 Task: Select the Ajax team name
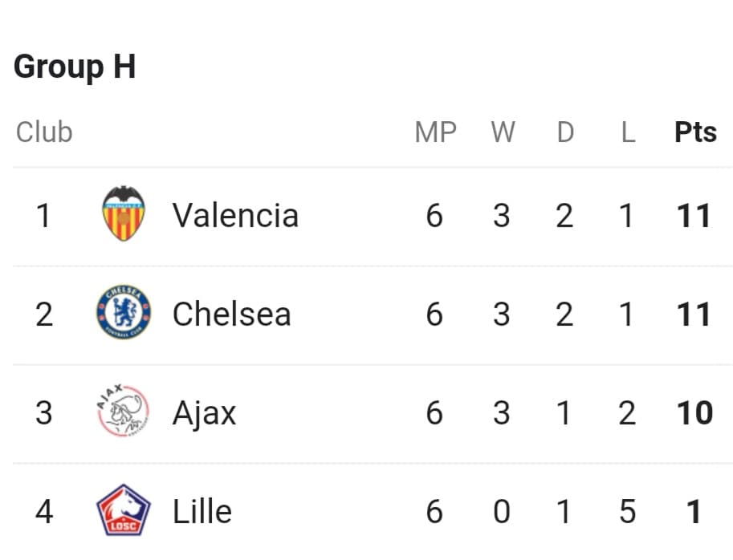pos(204,414)
